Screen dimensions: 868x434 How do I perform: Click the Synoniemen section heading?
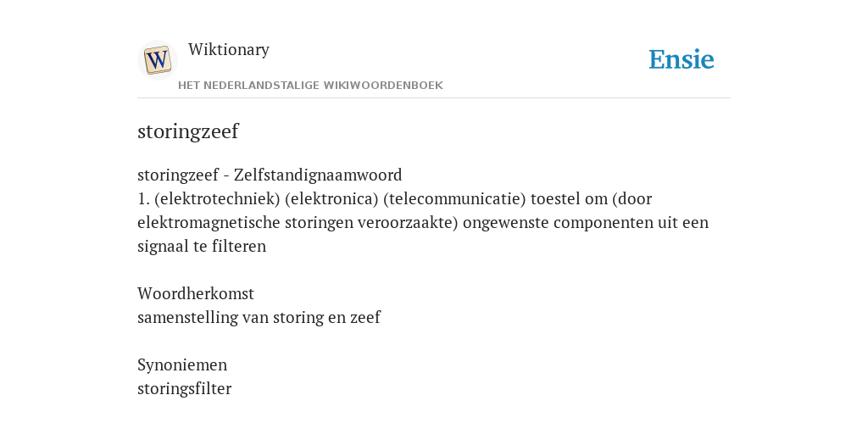pyautogui.click(x=182, y=364)
